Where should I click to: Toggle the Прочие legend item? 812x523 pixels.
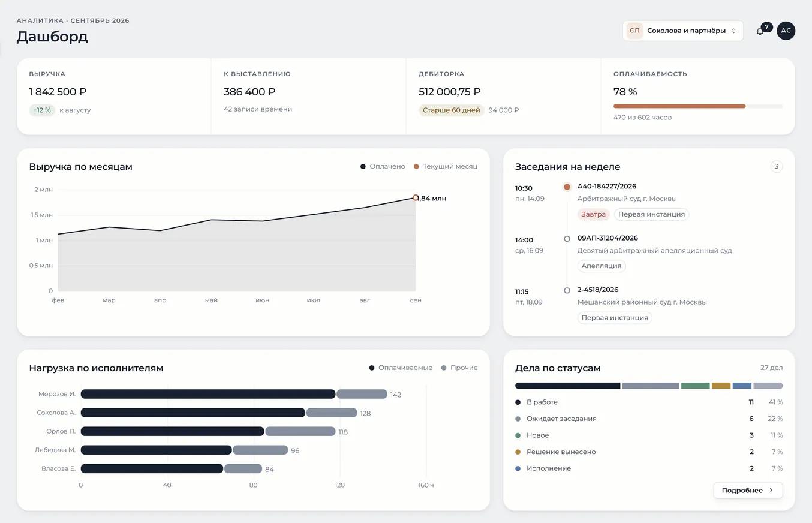(x=459, y=368)
